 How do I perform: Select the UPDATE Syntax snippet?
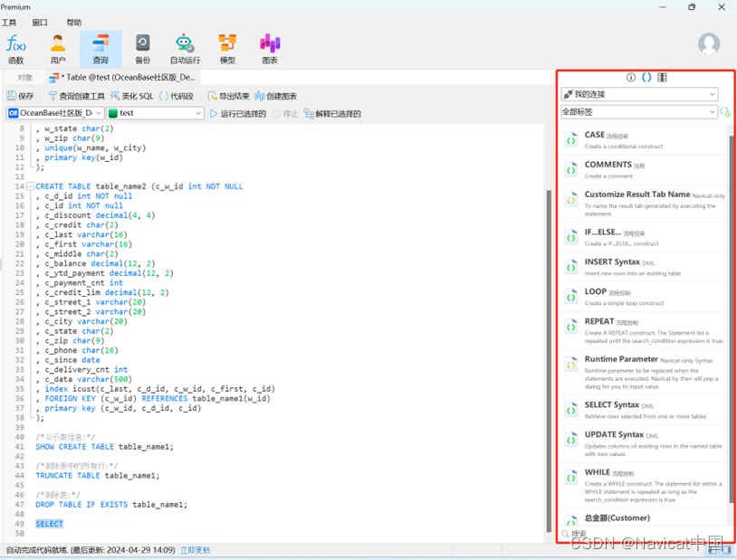(x=643, y=443)
